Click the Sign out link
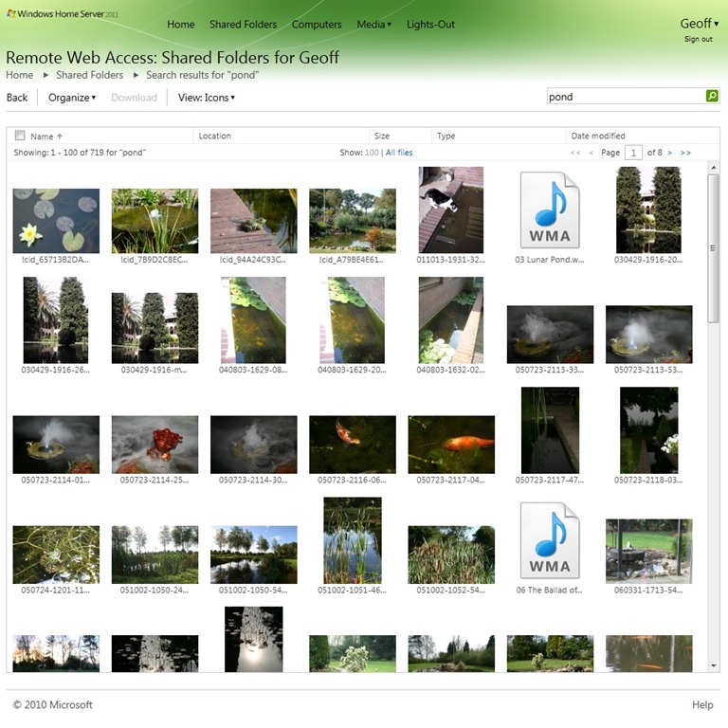 (698, 40)
